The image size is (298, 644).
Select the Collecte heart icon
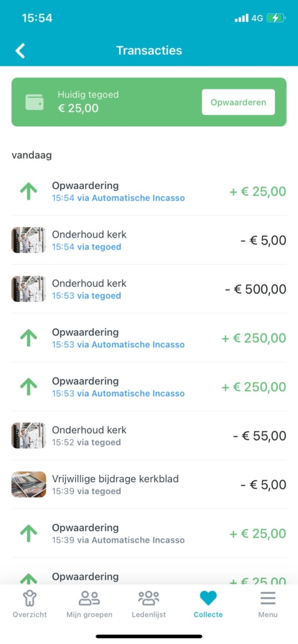pos(208,598)
